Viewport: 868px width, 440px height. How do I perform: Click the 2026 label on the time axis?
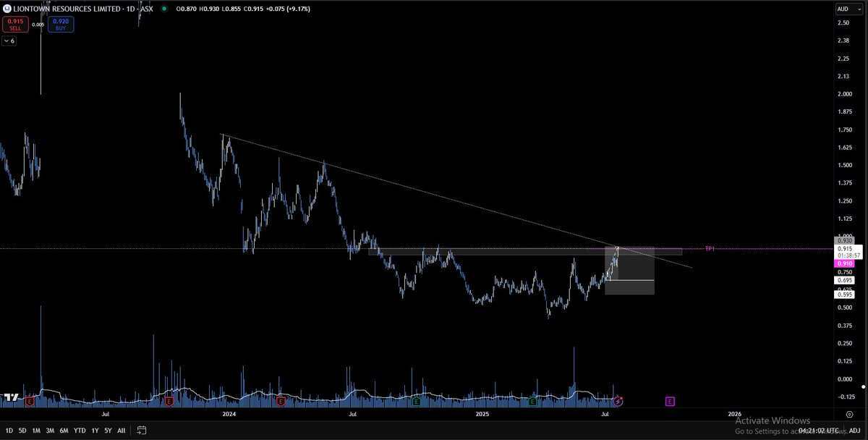point(735,415)
